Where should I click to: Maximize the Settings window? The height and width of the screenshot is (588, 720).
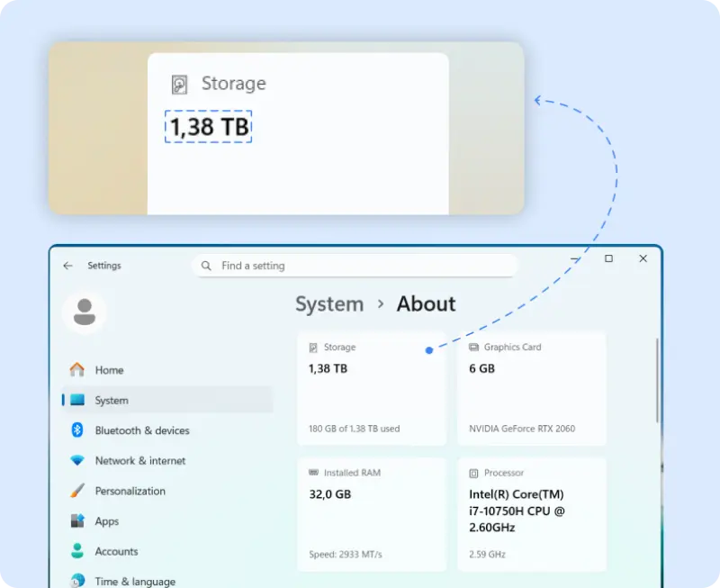click(609, 258)
